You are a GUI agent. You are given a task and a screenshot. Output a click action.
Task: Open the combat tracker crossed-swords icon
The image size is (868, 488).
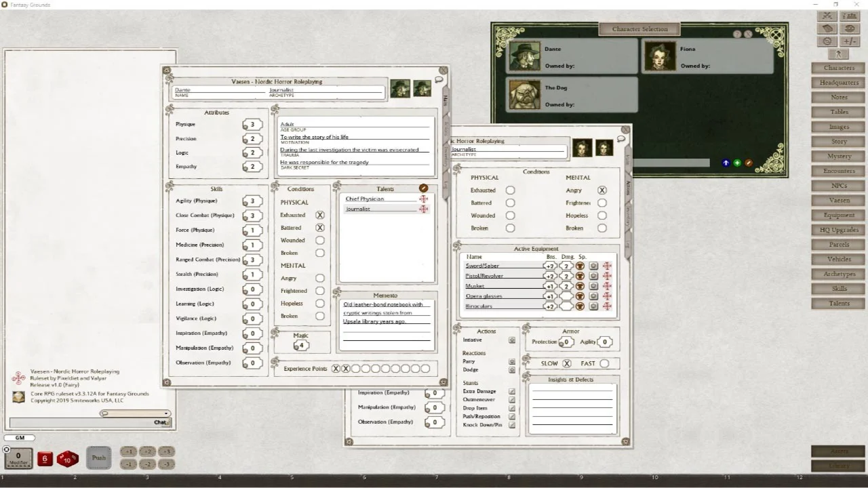click(827, 16)
